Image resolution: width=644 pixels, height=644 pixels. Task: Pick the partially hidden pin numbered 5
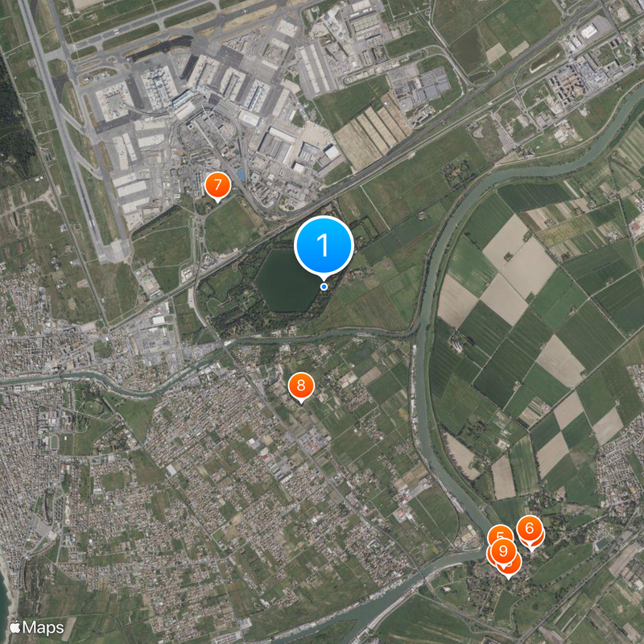(499, 533)
